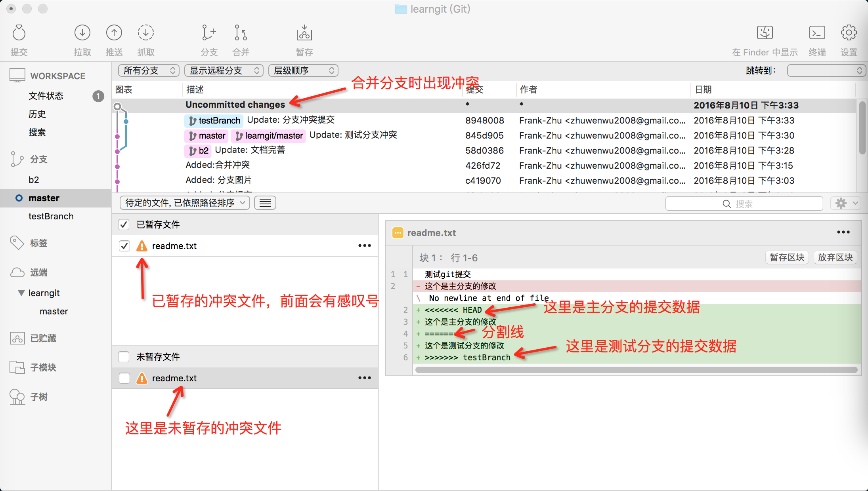The height and width of the screenshot is (491, 868).
Task: Click the Pull (拉取) toolbar icon
Action: click(82, 33)
